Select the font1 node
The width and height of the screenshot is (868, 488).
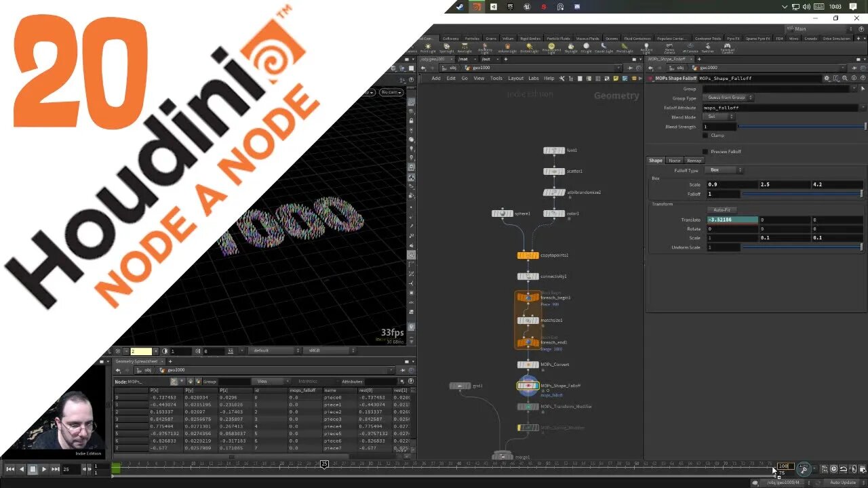coord(554,150)
